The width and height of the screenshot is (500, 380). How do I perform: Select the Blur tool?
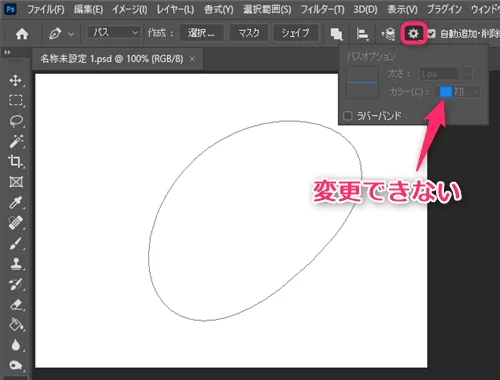(16, 345)
